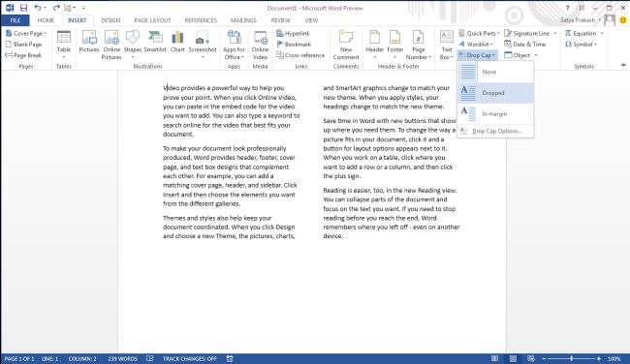Toggle Track Changes in status bar

pyautogui.click(x=190, y=359)
